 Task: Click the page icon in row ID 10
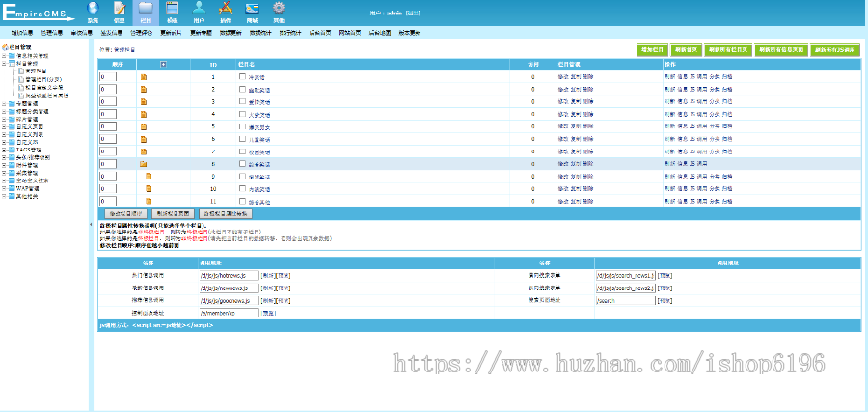point(149,189)
